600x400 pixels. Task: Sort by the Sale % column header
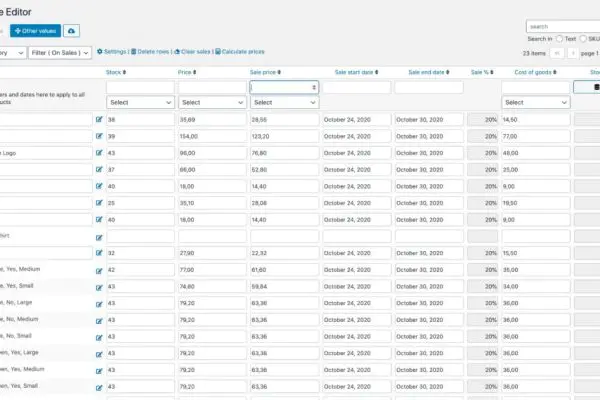tap(482, 72)
